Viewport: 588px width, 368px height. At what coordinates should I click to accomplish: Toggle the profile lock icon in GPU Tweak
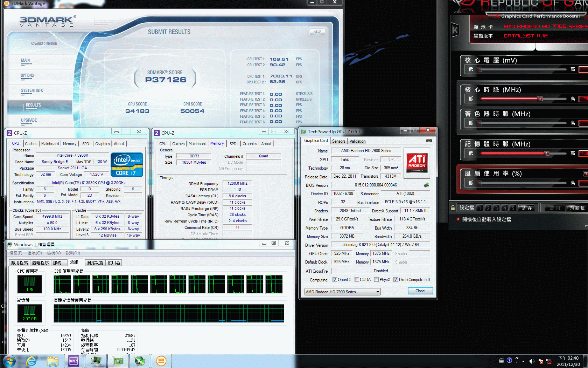453,207
